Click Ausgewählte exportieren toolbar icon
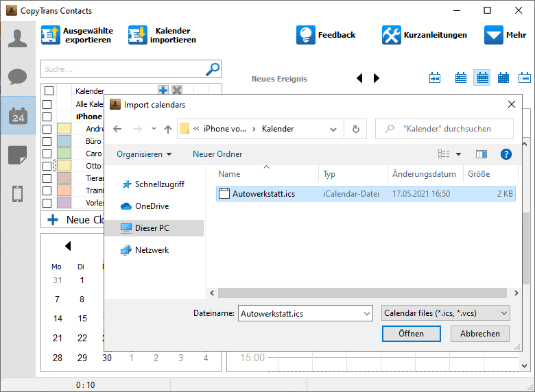Viewport: 535px width, 392px height. [51, 35]
